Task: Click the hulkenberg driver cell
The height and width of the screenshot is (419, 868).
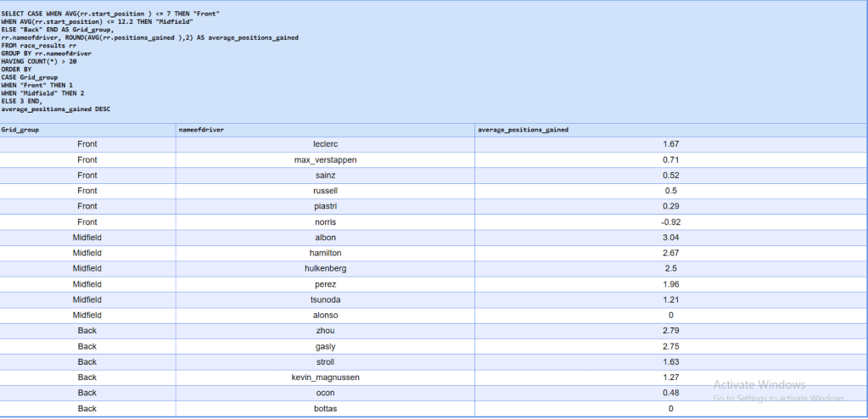Action: pyautogui.click(x=326, y=268)
